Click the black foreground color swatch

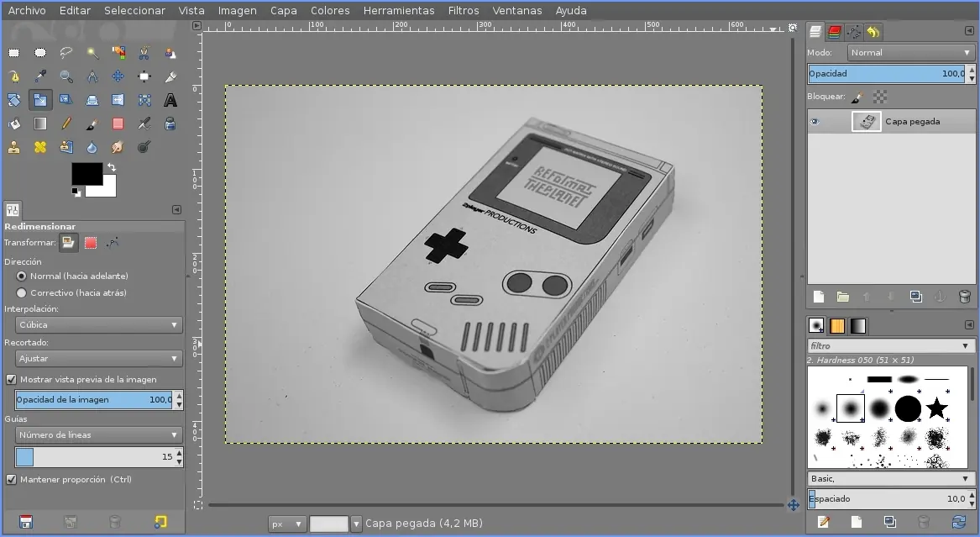[86, 174]
